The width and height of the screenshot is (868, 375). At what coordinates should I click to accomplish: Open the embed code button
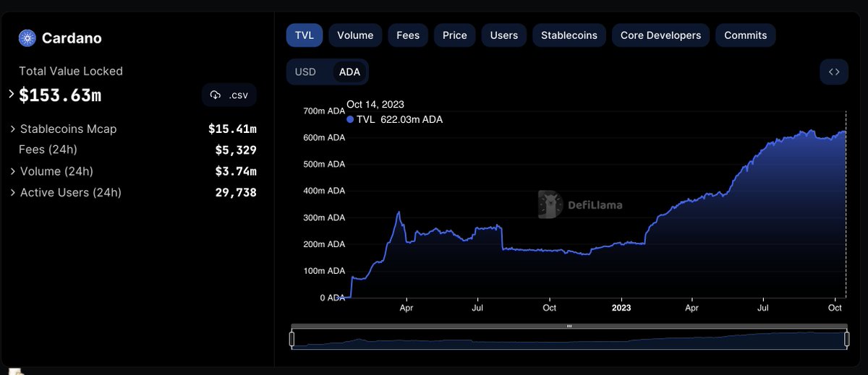pyautogui.click(x=834, y=72)
